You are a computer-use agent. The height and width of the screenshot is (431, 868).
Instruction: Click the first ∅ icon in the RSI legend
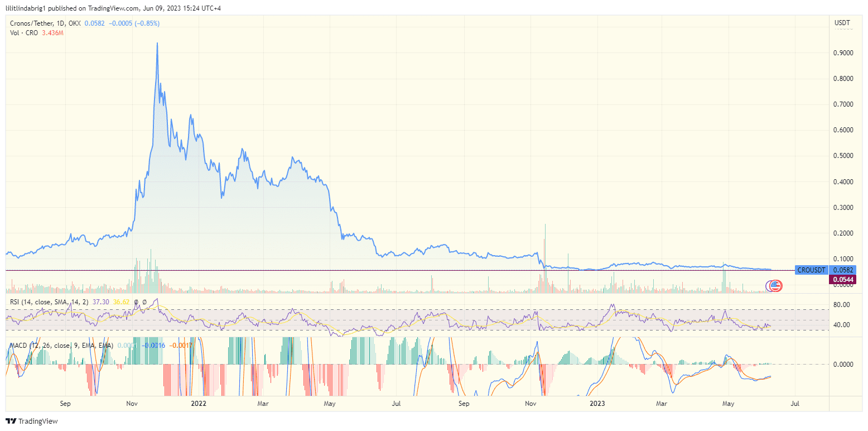tap(136, 302)
